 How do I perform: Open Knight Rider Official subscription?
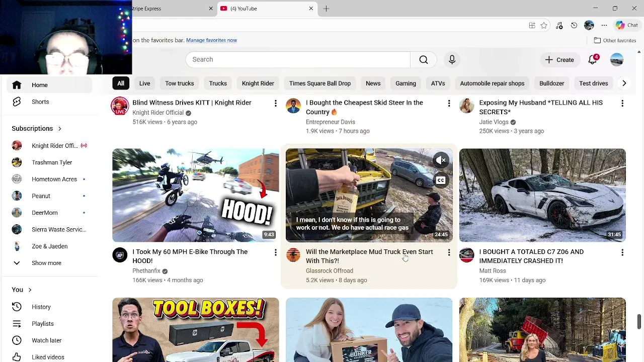pos(49,146)
